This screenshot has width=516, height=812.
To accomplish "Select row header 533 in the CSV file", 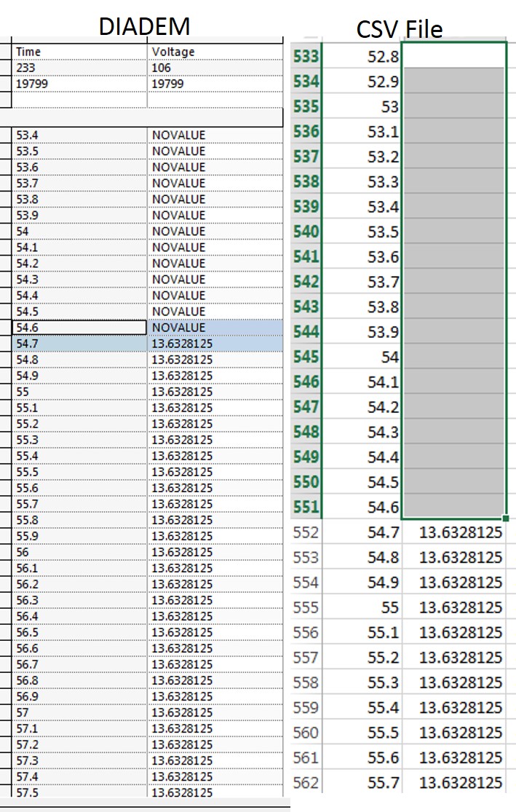I will coord(306,56).
